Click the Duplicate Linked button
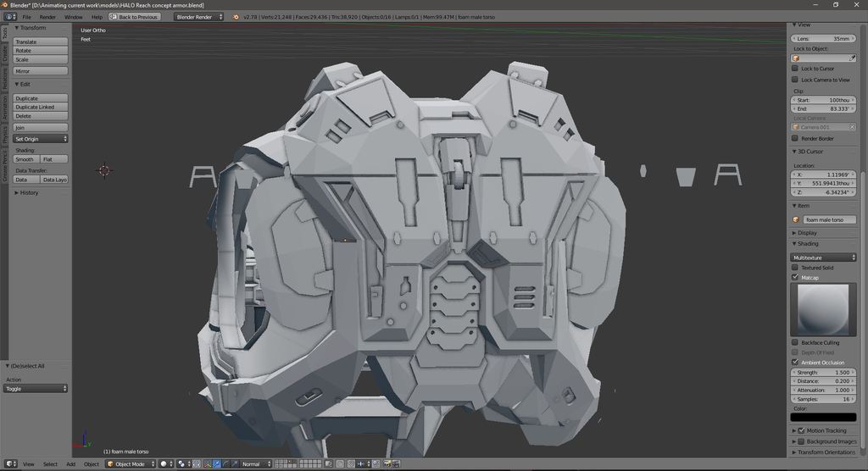This screenshot has height=471, width=868. point(41,107)
